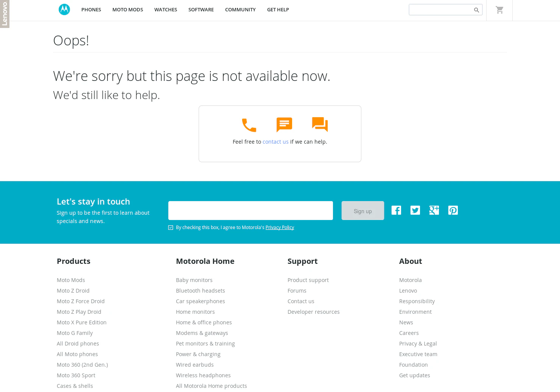Click the Motorola logo icon

64,9
